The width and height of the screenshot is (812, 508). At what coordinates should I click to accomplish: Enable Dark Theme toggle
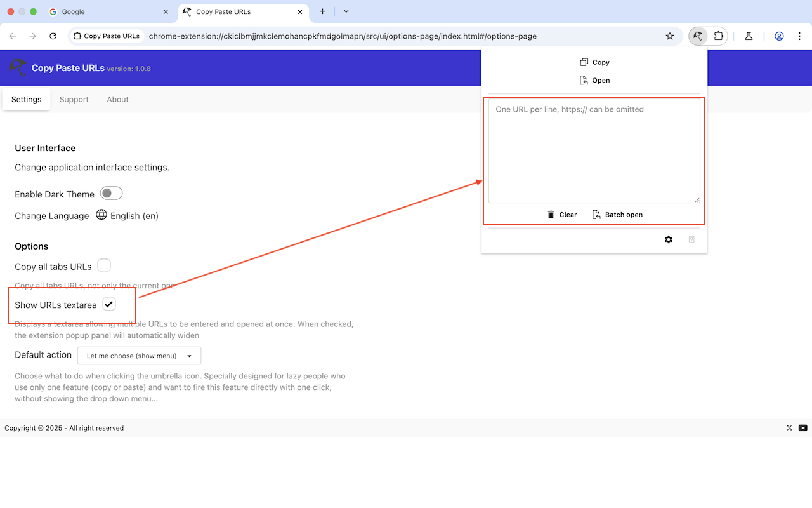tap(111, 193)
